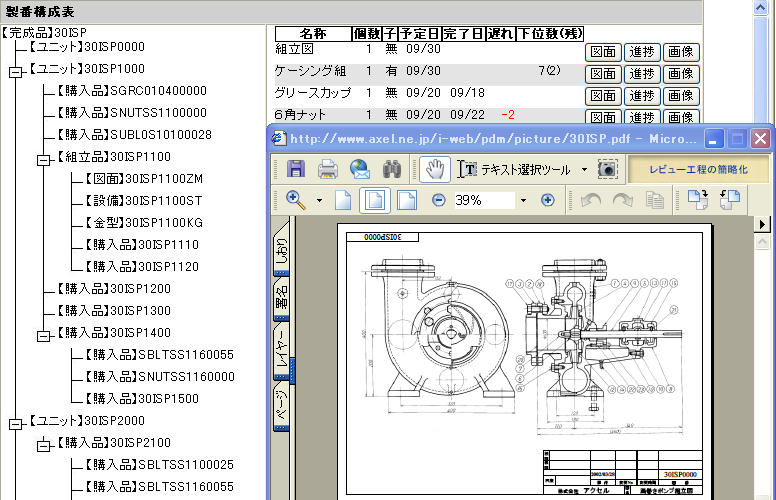Open the ページ pages tab
The height and width of the screenshot is (500, 776).
pyautogui.click(x=281, y=408)
